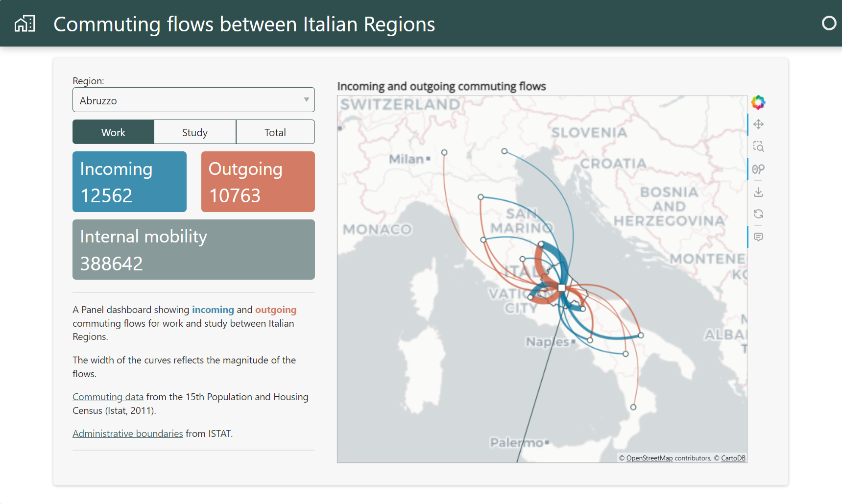Toggle the Wheel Zoom tool
Viewport: 842px width, 504px height.
coord(758,169)
